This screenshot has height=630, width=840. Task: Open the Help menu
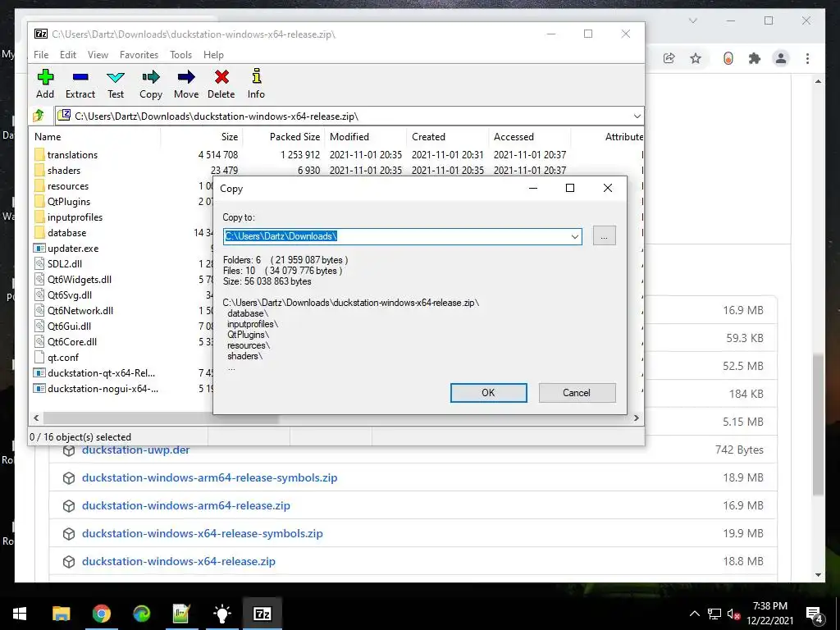coord(213,55)
